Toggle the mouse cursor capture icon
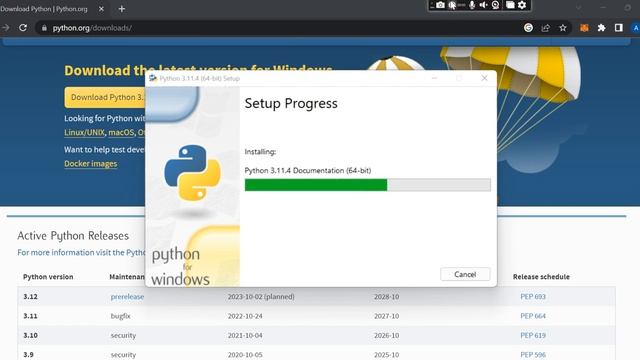Viewport: 640px width, 360px height. coord(452,5)
